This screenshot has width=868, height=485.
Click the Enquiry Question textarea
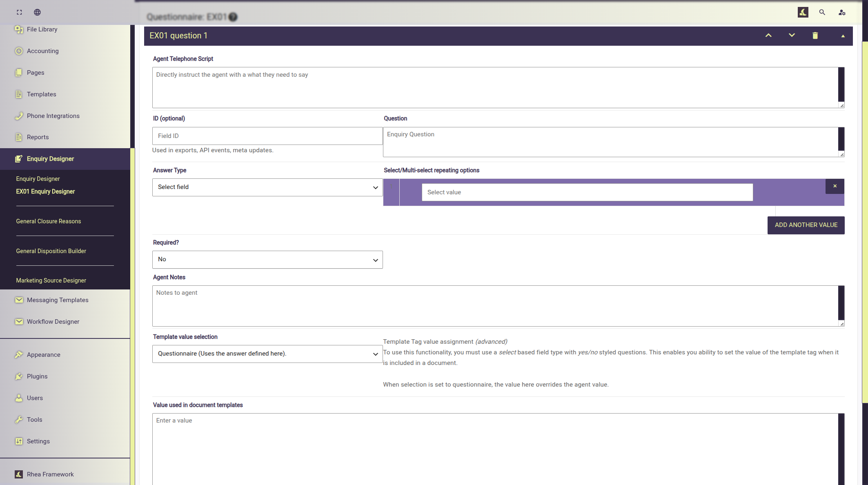[x=614, y=142]
